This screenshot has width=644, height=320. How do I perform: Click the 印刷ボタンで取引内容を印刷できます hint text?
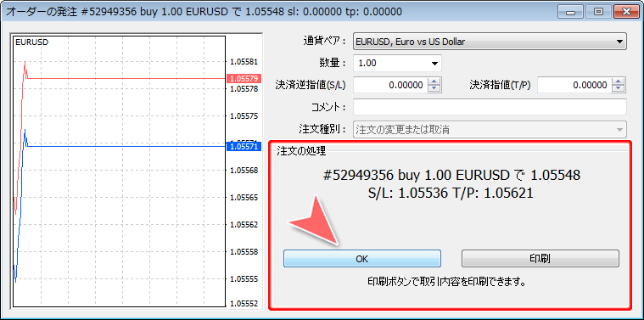click(x=447, y=282)
